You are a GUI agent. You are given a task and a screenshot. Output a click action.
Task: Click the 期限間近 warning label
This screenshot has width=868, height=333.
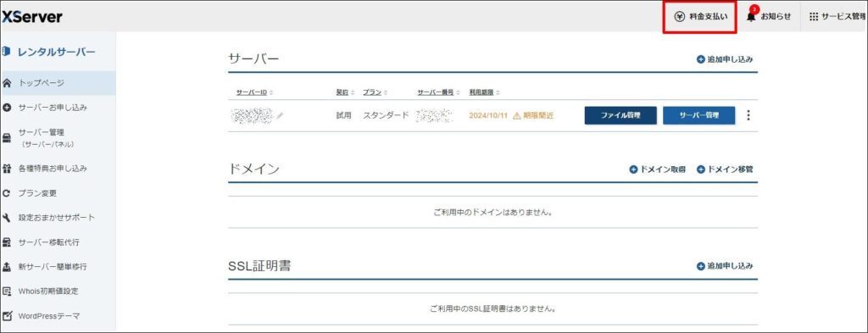[534, 115]
